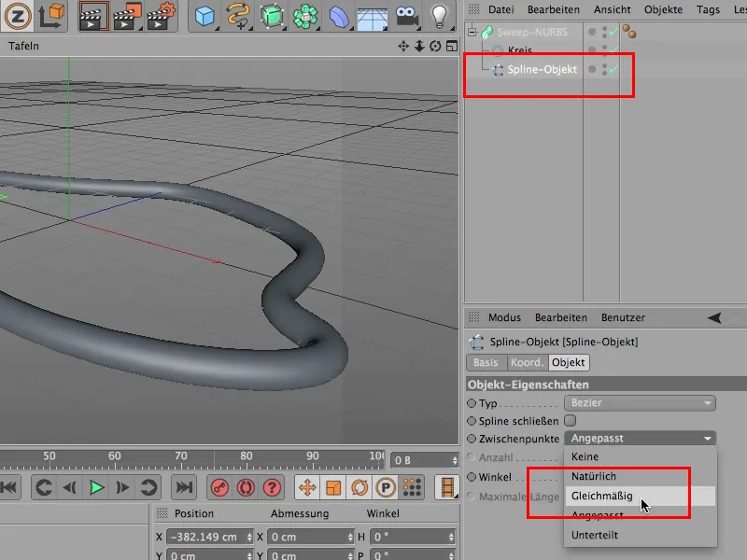
Task: Open the Tafeln viewport menu
Action: tap(23, 46)
